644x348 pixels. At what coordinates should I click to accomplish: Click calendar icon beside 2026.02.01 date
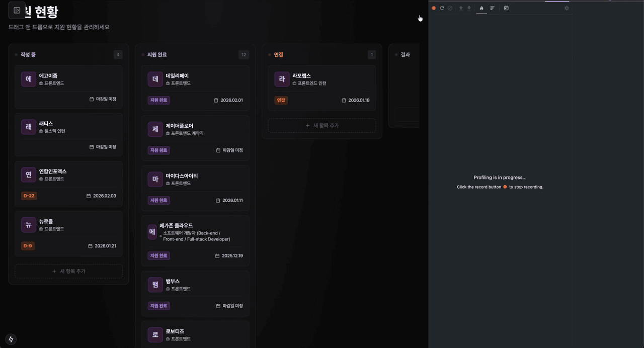point(216,100)
